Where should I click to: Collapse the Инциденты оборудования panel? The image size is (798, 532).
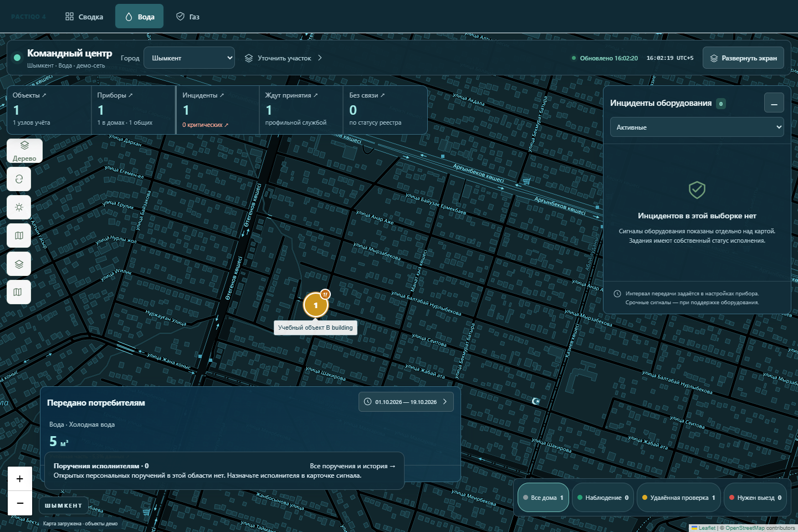point(774,103)
